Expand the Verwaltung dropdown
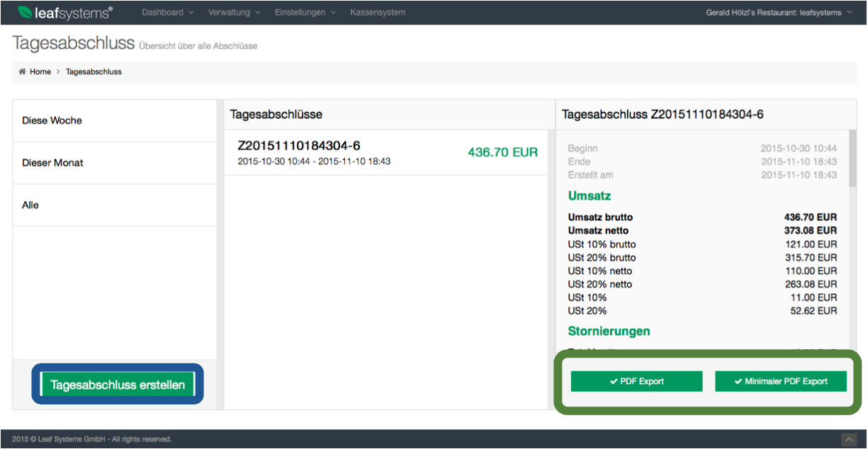The height and width of the screenshot is (449, 868). click(x=230, y=12)
